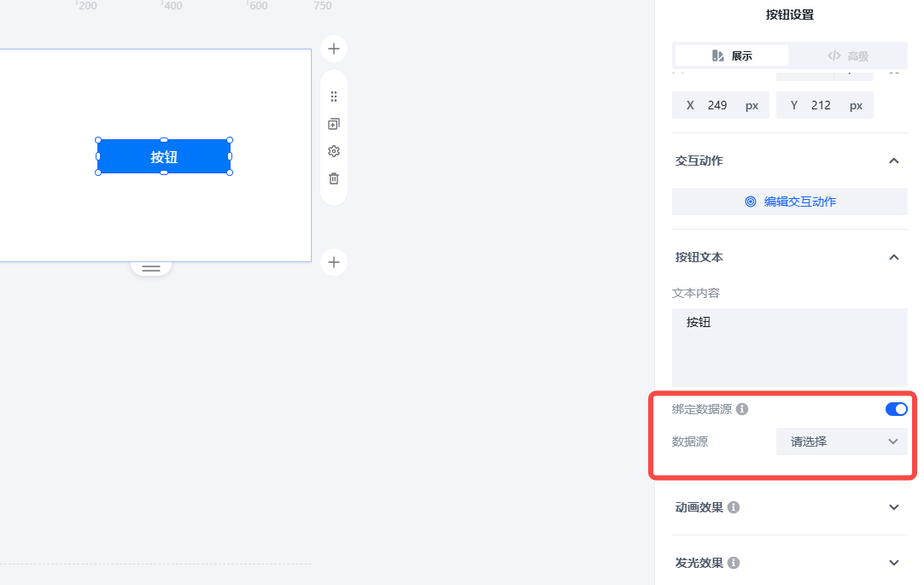The width and height of the screenshot is (924, 585).
Task: Expand the 发光效果 section
Action: coord(894,563)
